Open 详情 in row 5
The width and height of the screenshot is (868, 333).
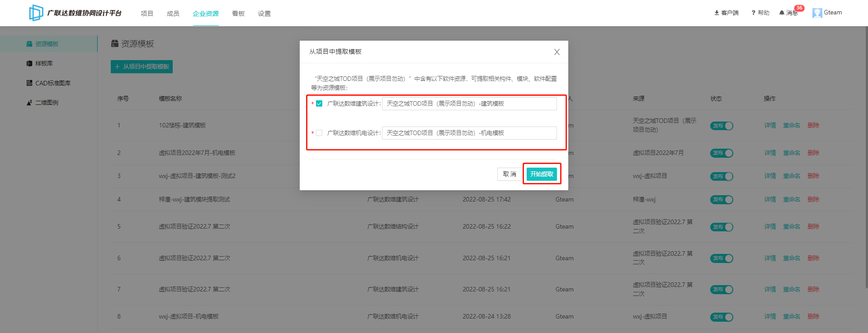(x=770, y=226)
